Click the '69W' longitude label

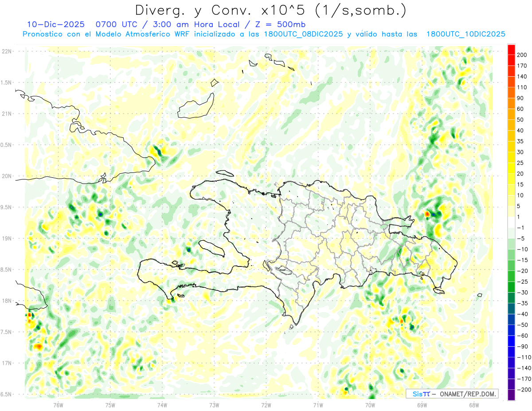click(x=422, y=405)
